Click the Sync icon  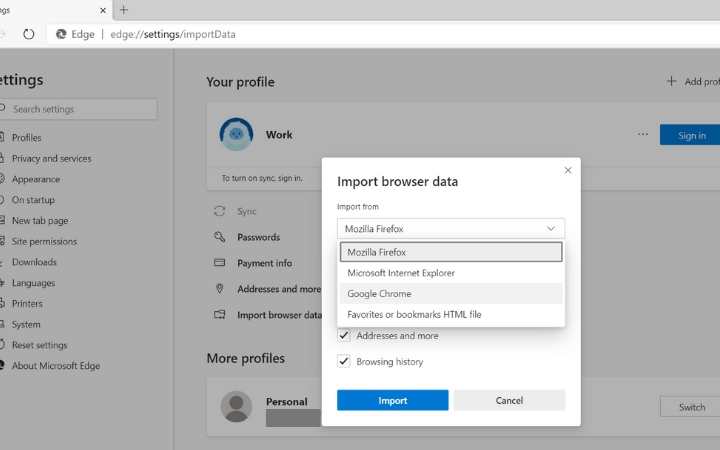coord(219,211)
